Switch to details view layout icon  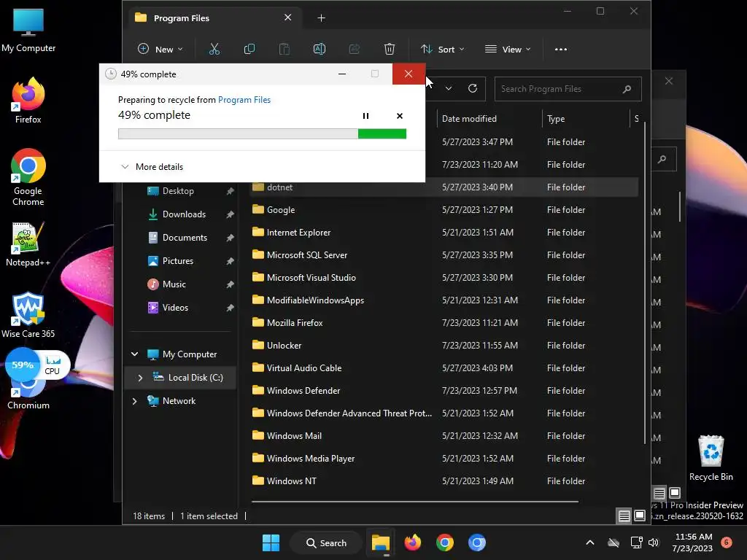pyautogui.click(x=624, y=516)
